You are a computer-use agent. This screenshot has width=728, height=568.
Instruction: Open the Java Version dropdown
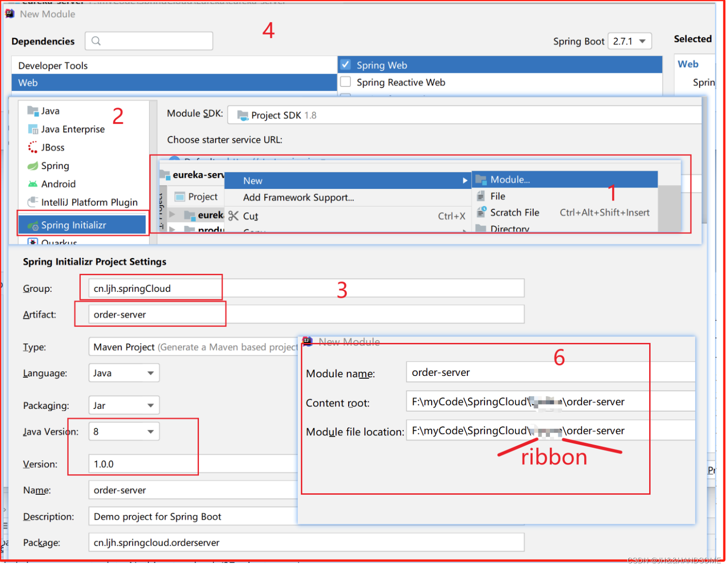tap(124, 432)
